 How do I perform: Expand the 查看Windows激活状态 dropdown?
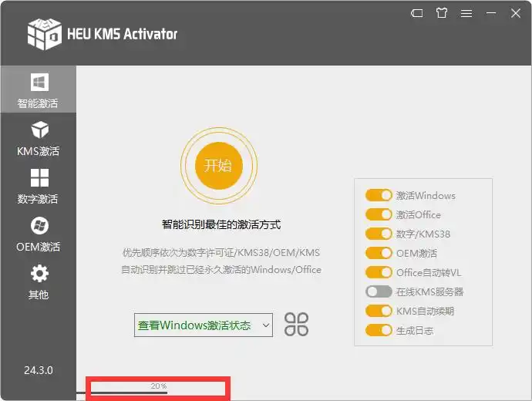[204, 325]
